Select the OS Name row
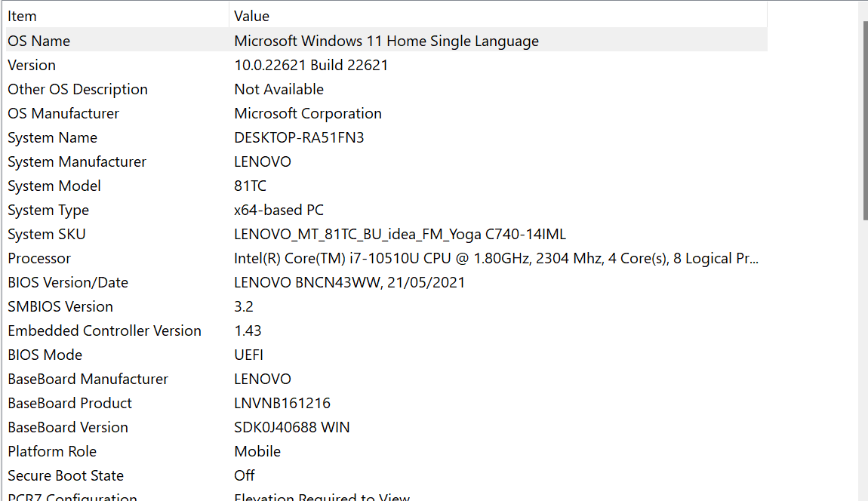The height and width of the screenshot is (501, 868). (302, 41)
